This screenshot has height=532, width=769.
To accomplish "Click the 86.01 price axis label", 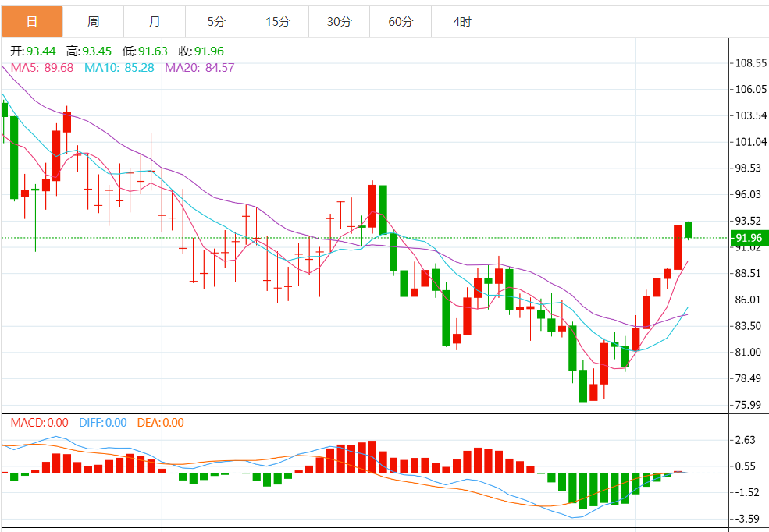I will [748, 300].
